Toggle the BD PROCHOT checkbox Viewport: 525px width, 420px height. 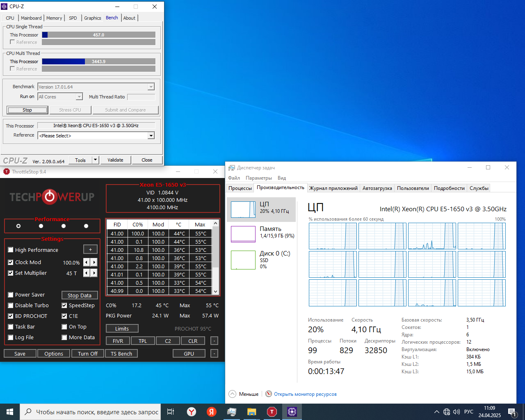11,316
